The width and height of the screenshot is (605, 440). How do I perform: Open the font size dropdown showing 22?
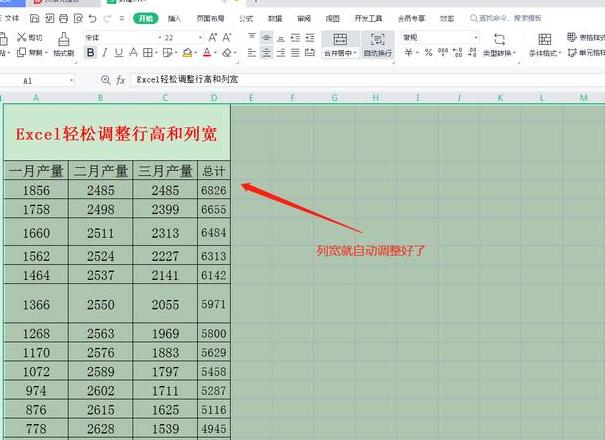[200, 37]
